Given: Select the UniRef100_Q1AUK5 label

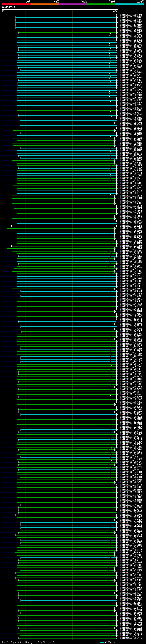Looking at the screenshot, I should click(x=131, y=233).
